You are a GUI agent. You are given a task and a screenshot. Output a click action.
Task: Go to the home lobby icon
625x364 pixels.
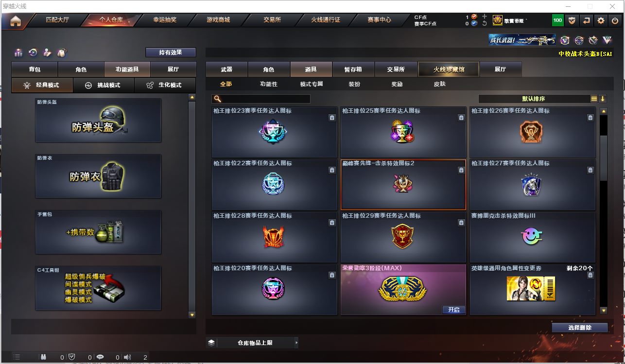tap(16, 21)
